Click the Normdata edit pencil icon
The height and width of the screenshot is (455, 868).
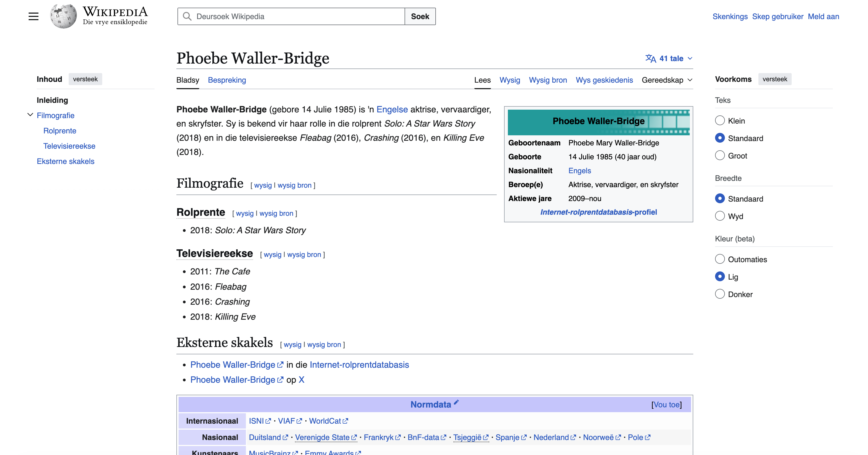coord(456,402)
